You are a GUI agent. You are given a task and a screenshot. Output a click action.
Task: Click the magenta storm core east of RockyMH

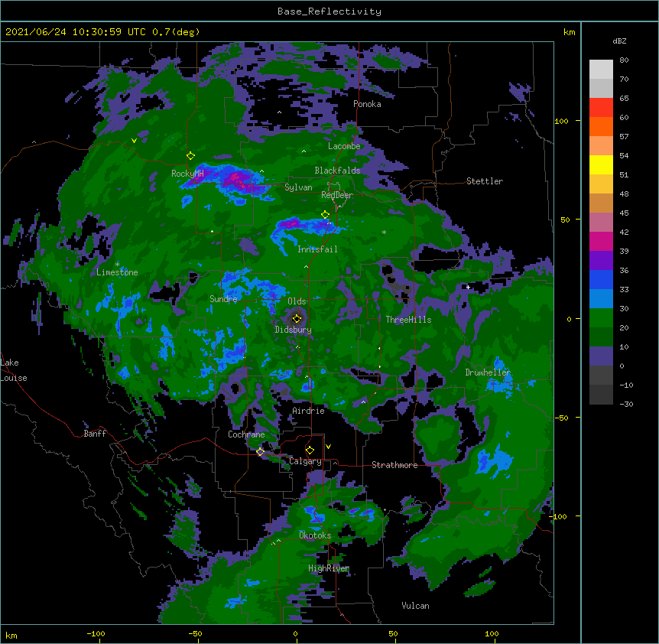(235, 180)
